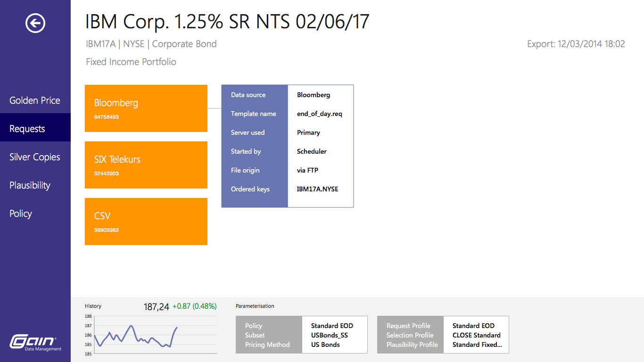Click the Ordered keys label
This screenshot has width=644, height=362.
click(250, 189)
